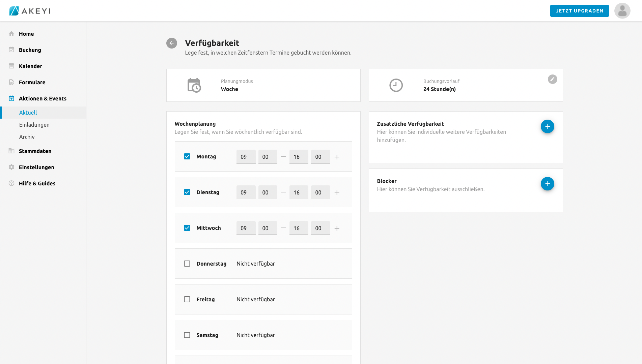The height and width of the screenshot is (364, 642).
Task: Add a new Blocker with plus button
Action: click(x=547, y=184)
